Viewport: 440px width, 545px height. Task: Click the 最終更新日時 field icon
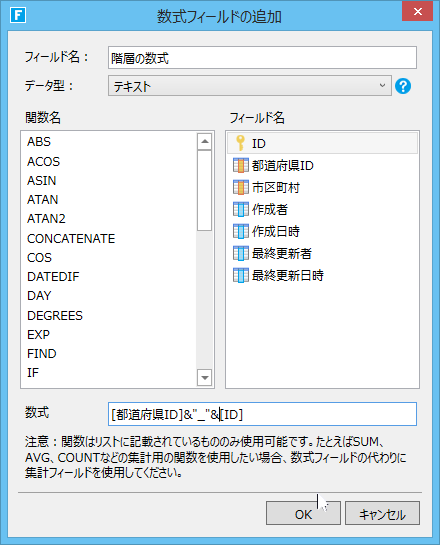[241, 275]
